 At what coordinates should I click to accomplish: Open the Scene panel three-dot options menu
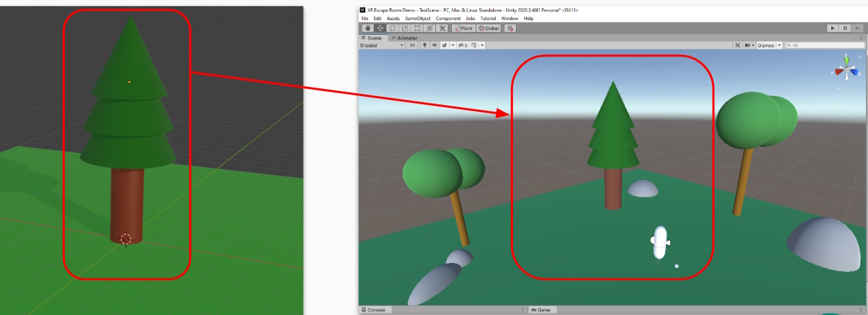coord(861,38)
